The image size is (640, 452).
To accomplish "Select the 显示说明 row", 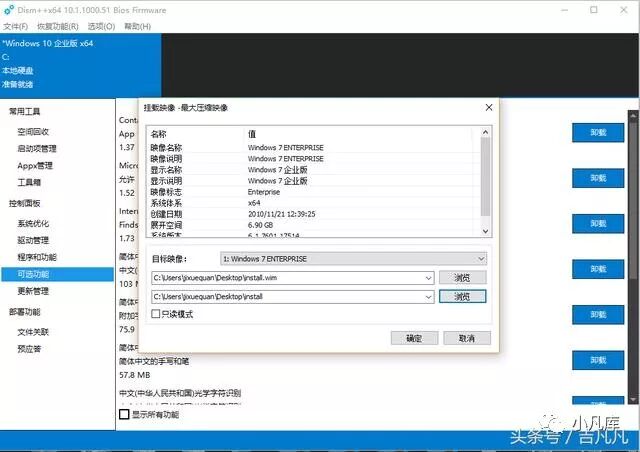I will pyautogui.click(x=313, y=180).
